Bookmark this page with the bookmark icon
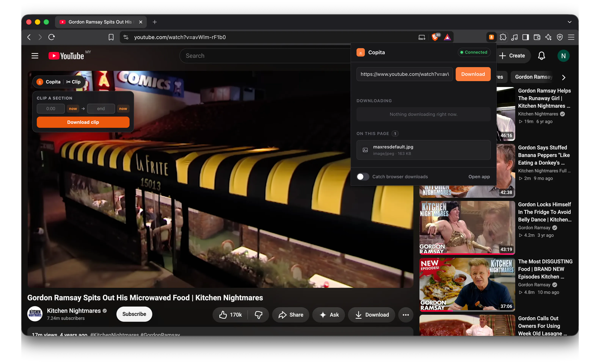This screenshot has width=600, height=364. point(111,37)
